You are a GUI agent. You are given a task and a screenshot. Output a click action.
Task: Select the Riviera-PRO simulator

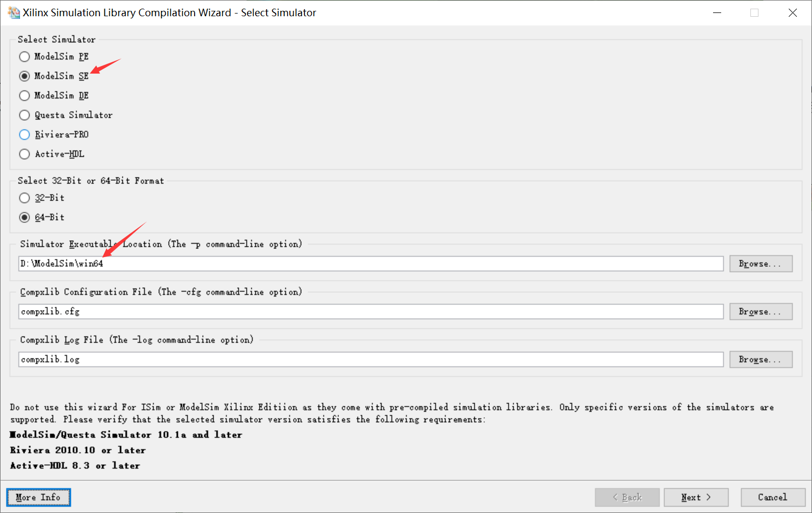point(24,134)
